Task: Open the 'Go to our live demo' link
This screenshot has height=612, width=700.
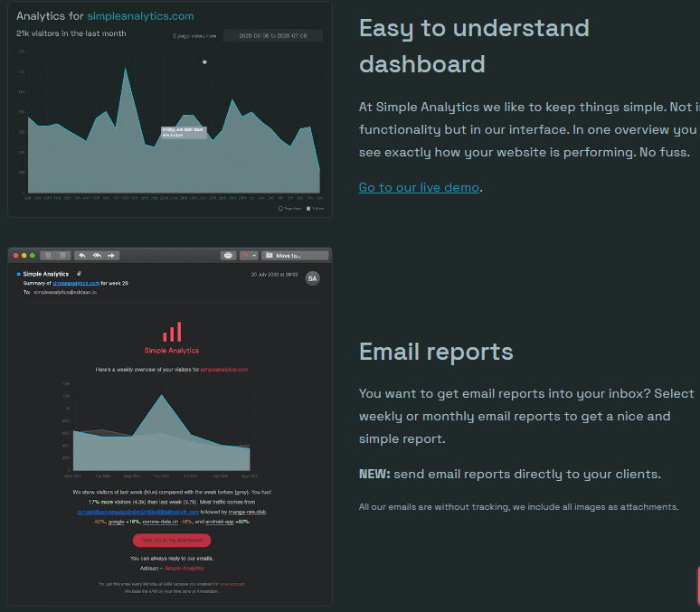Action: [419, 187]
